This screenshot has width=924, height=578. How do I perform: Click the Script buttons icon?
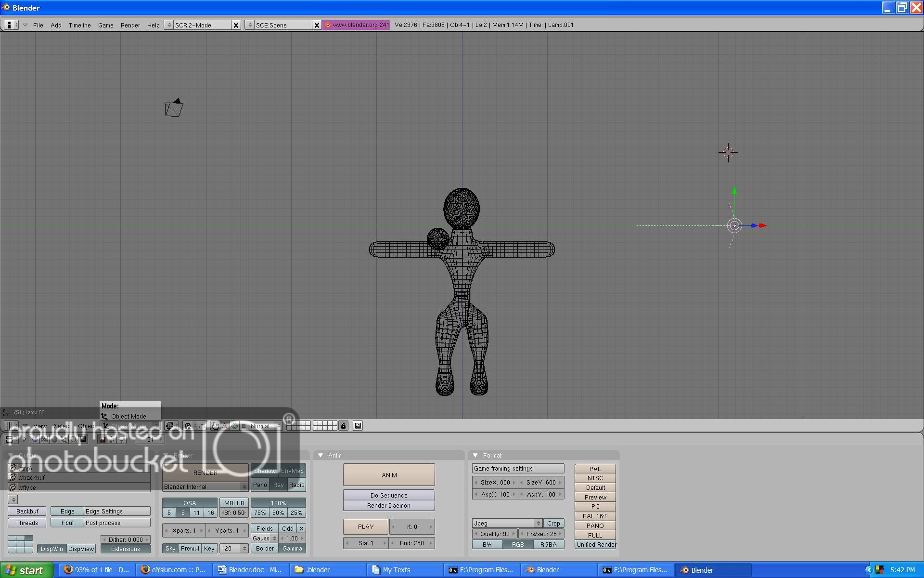click(45, 439)
